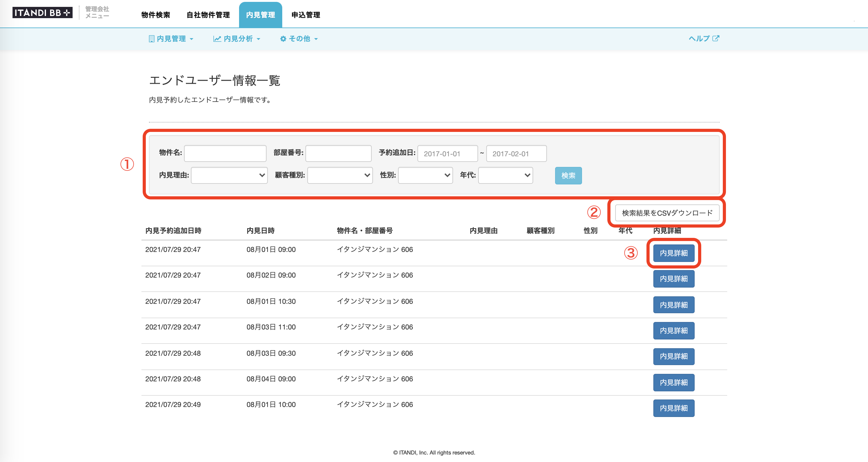Screen dimensions: 868x462
Task: Click the 性別 column header
Action: [x=590, y=230]
